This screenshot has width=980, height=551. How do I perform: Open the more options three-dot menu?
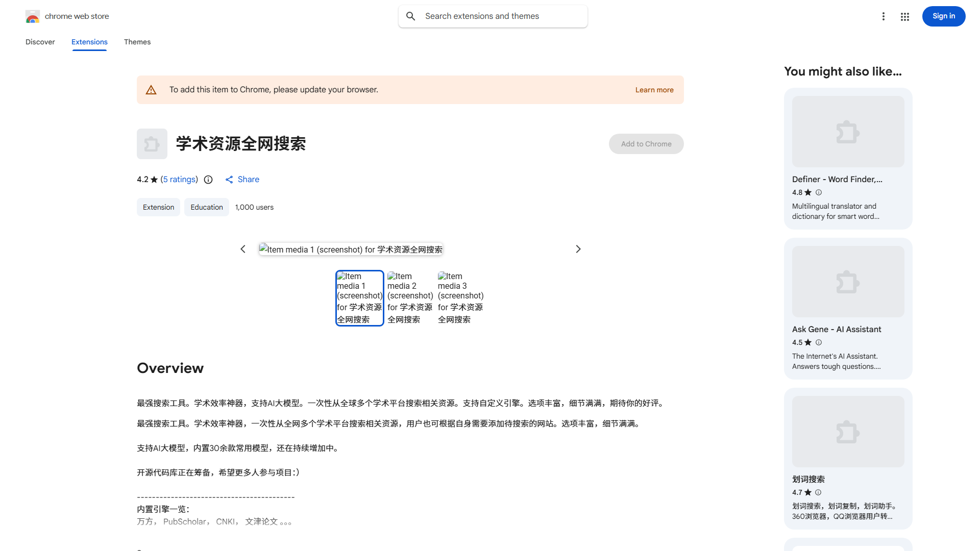[x=884, y=16]
